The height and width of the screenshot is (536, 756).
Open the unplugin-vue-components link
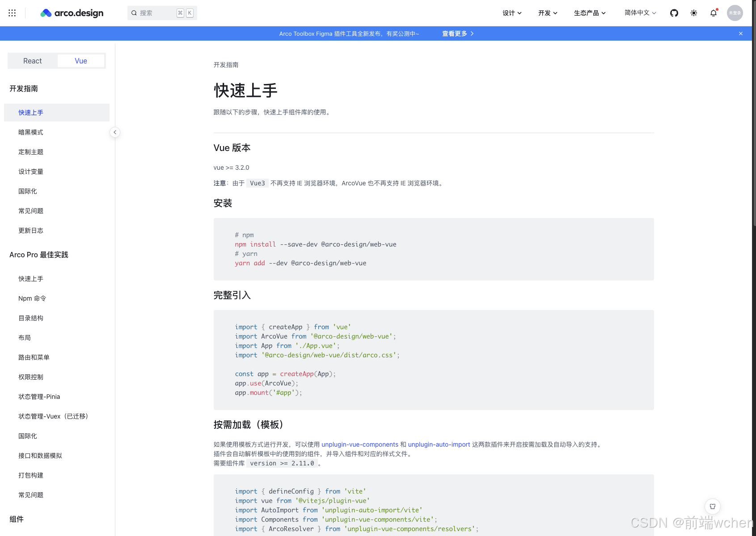pos(360,444)
